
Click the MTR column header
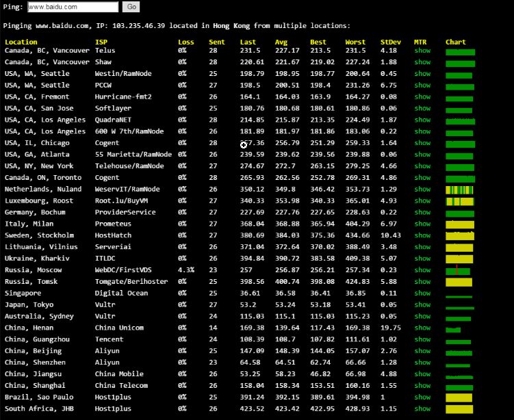click(420, 42)
